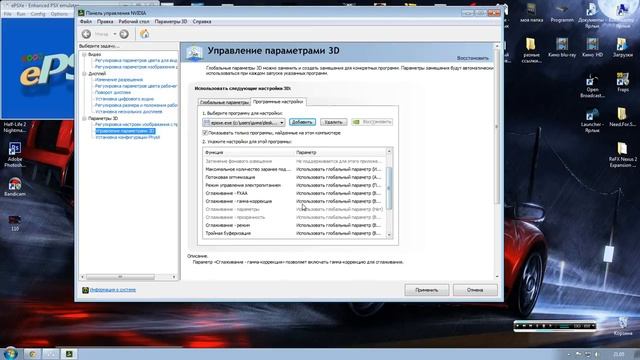This screenshot has width=640, height=360.
Task: Open the Launcher - Ярлык desktop icon
Action: [592, 120]
